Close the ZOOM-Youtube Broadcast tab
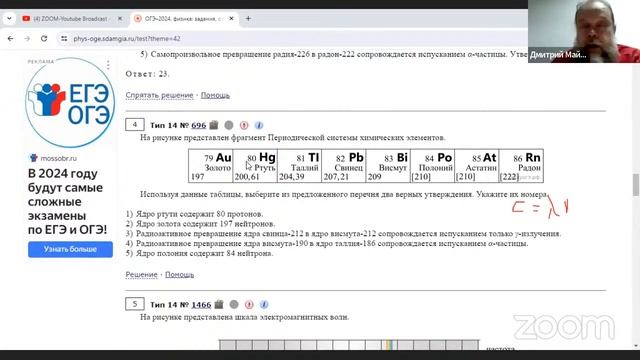 [120, 19]
